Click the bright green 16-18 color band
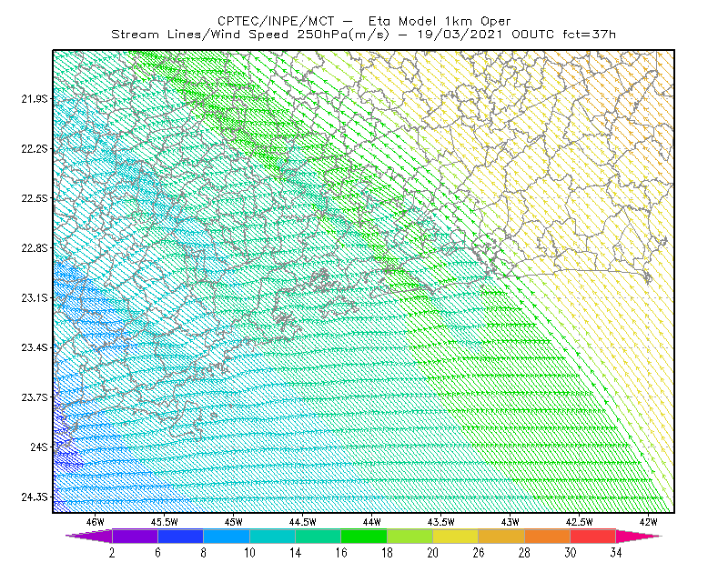The height and width of the screenshot is (562, 728). [364, 536]
